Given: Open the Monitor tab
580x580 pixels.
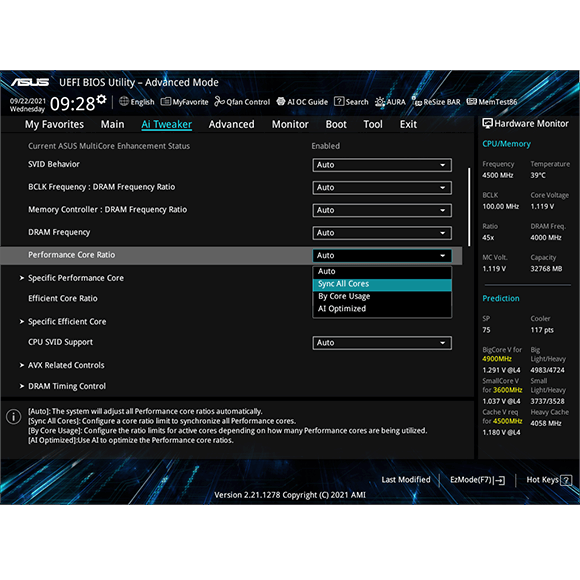Looking at the screenshot, I should pyautogui.click(x=290, y=124).
